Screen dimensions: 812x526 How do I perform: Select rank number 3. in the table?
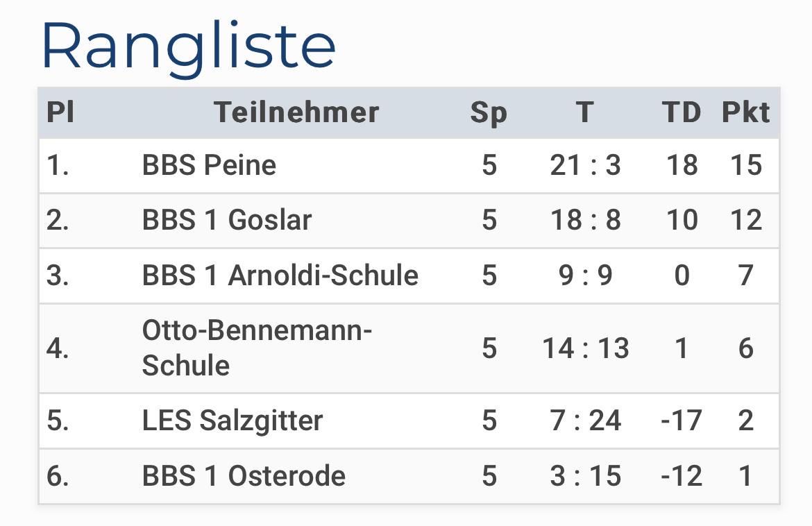pyautogui.click(x=58, y=275)
